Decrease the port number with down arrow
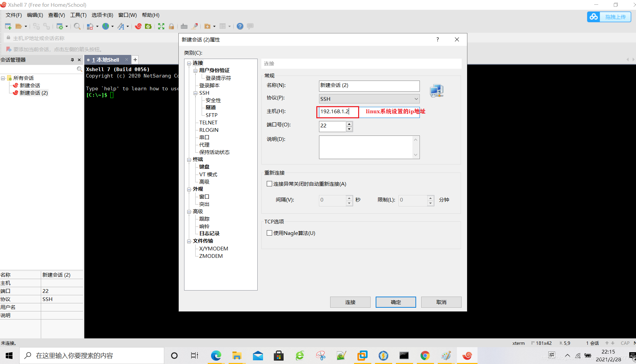This screenshot has height=364, width=636. coord(349,129)
